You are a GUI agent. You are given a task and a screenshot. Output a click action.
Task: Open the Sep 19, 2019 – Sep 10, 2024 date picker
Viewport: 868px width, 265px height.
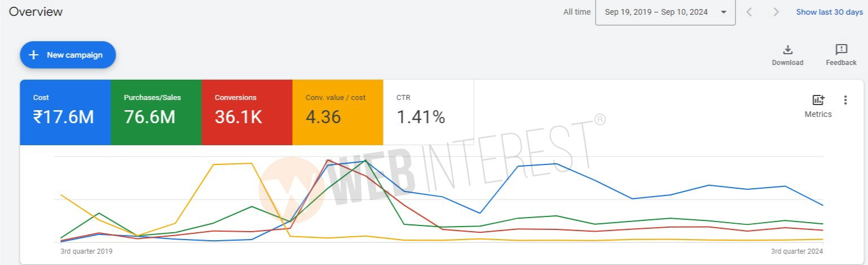656,12
